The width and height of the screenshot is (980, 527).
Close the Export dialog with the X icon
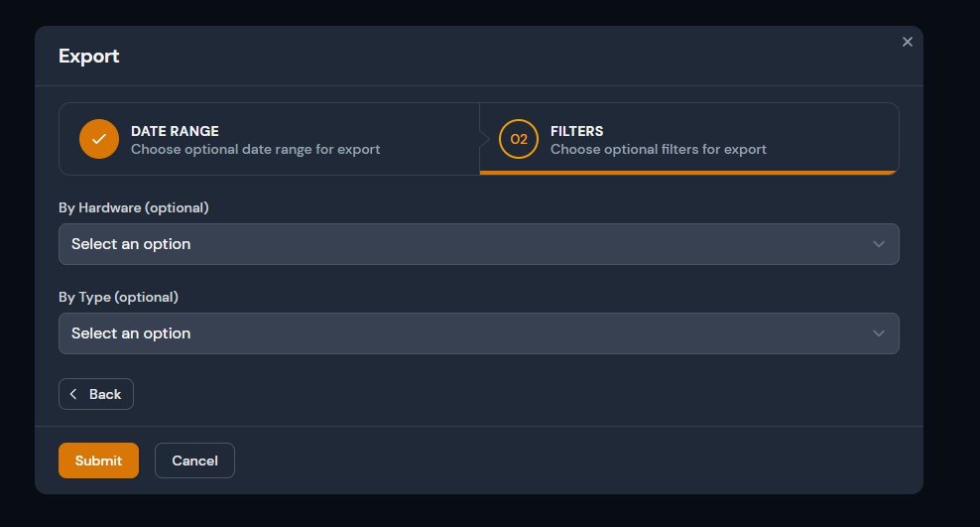[907, 42]
